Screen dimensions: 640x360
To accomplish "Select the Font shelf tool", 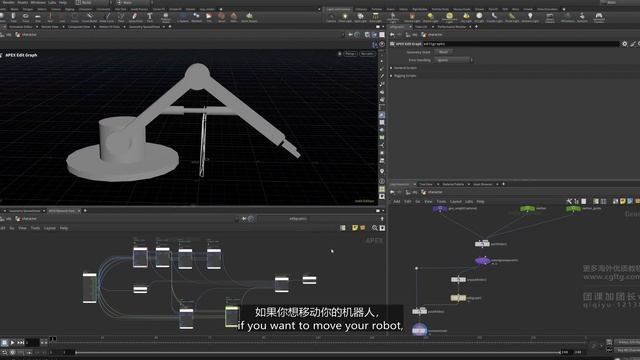I will click(150, 17).
